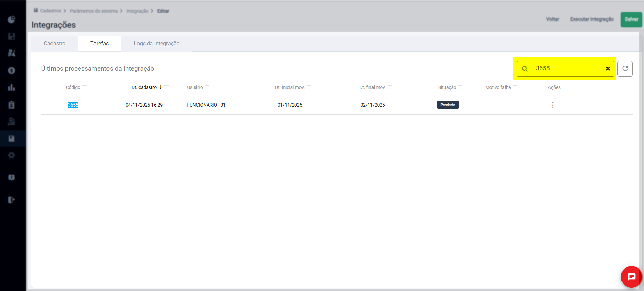644x291 pixels.
Task: Open the Dt. inicial mov. column filter icon
Action: 309,87
